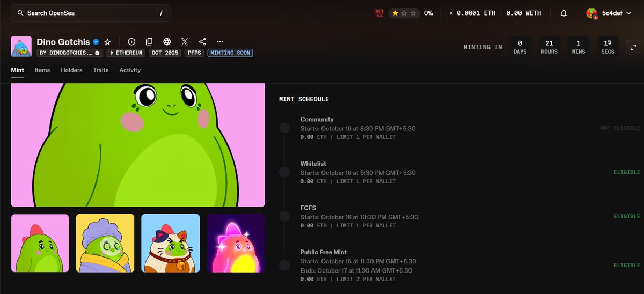
Task: Click the search magnifier icon
Action: coord(20,13)
